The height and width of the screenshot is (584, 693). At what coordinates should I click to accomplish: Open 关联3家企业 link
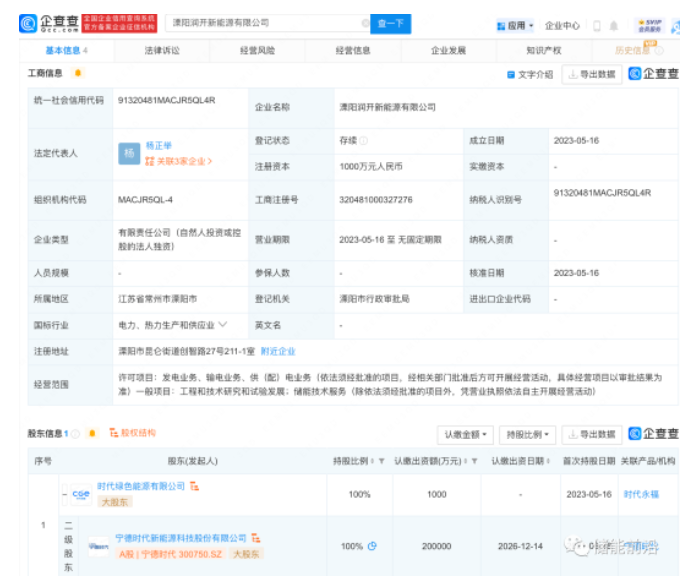pos(179,161)
